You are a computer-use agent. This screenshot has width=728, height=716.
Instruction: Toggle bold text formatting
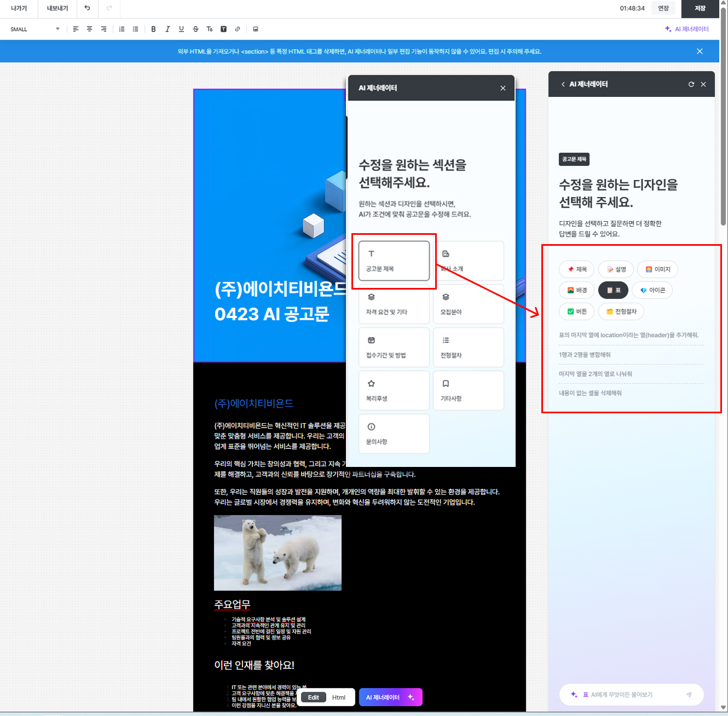(153, 29)
